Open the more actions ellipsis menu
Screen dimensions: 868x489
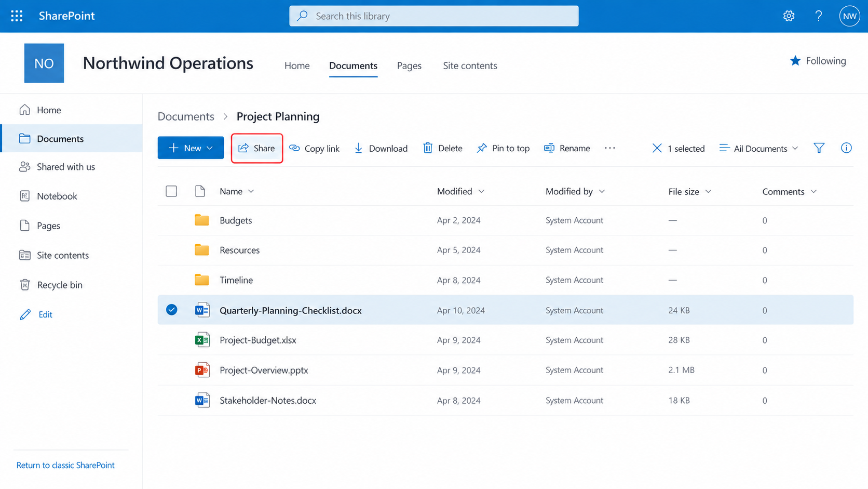click(610, 148)
